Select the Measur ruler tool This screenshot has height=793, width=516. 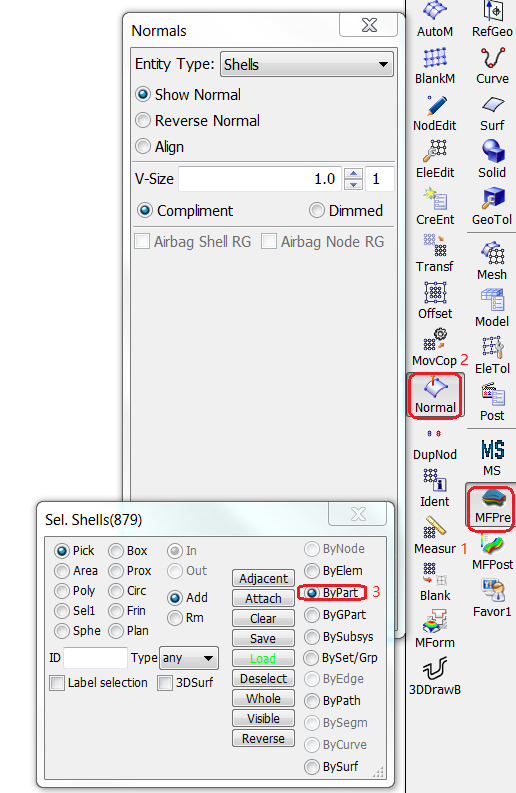click(435, 535)
